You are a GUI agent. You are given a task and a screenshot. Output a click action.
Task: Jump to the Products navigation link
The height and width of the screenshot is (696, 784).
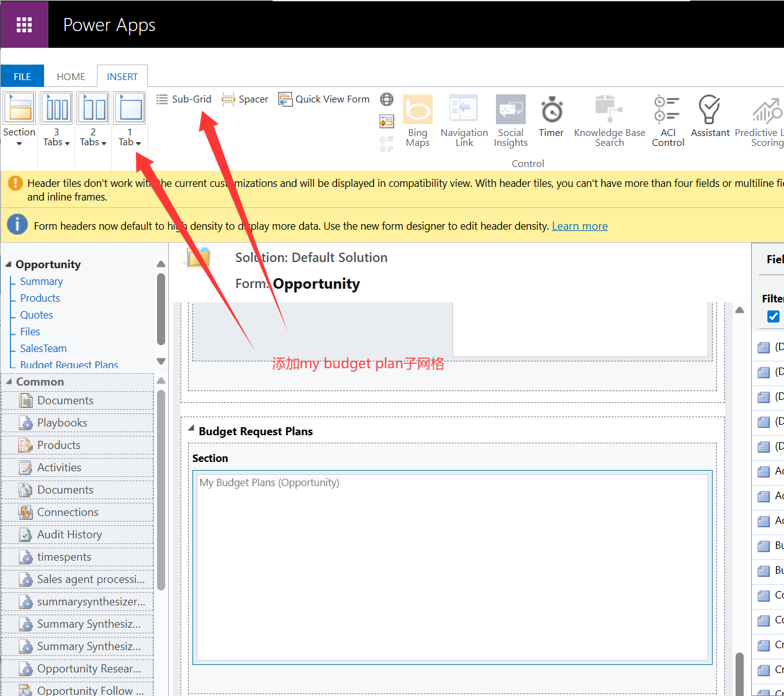coord(40,298)
